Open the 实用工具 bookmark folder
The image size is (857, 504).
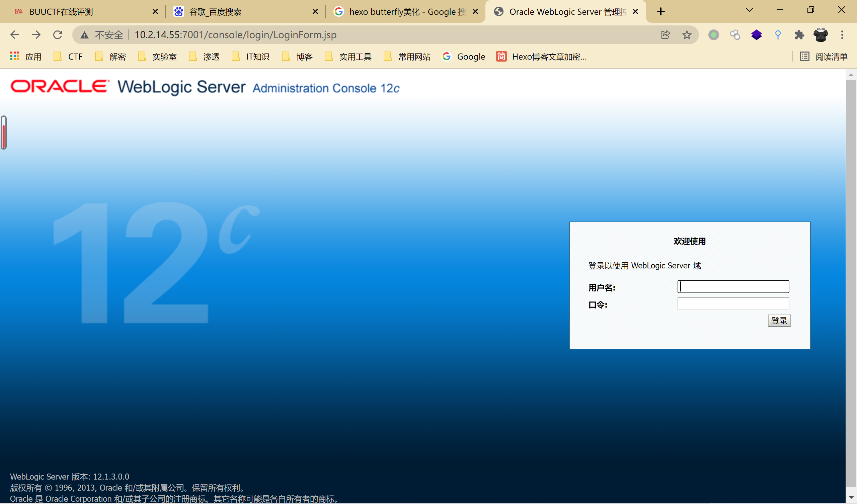tap(348, 57)
